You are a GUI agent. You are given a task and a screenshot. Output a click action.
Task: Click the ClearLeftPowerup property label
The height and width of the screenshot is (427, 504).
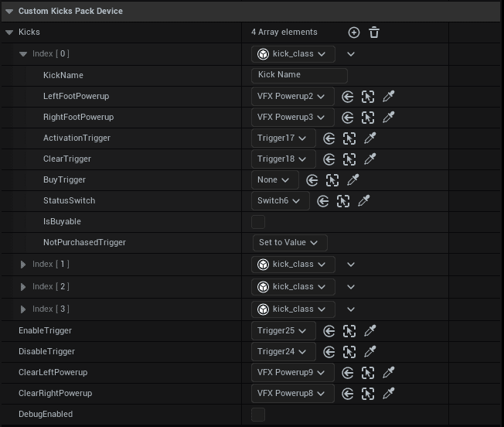pos(53,373)
